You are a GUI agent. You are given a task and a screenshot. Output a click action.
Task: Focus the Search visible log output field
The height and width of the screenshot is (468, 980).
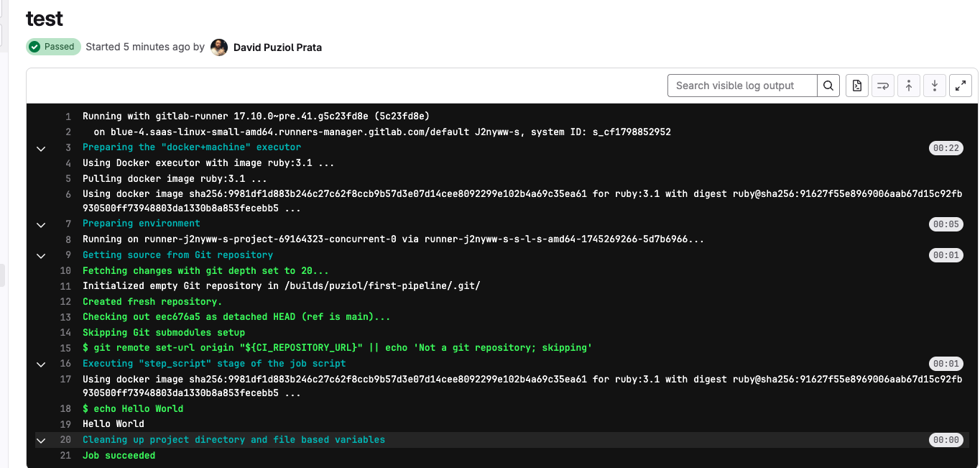[x=742, y=86]
